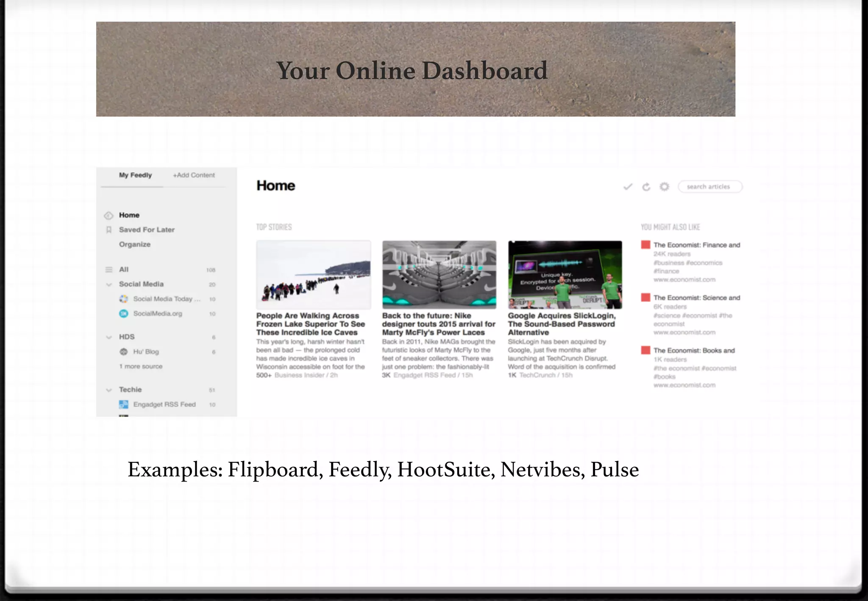The height and width of the screenshot is (601, 868).
Task: Click the 1K readers text
Action: coord(670,359)
